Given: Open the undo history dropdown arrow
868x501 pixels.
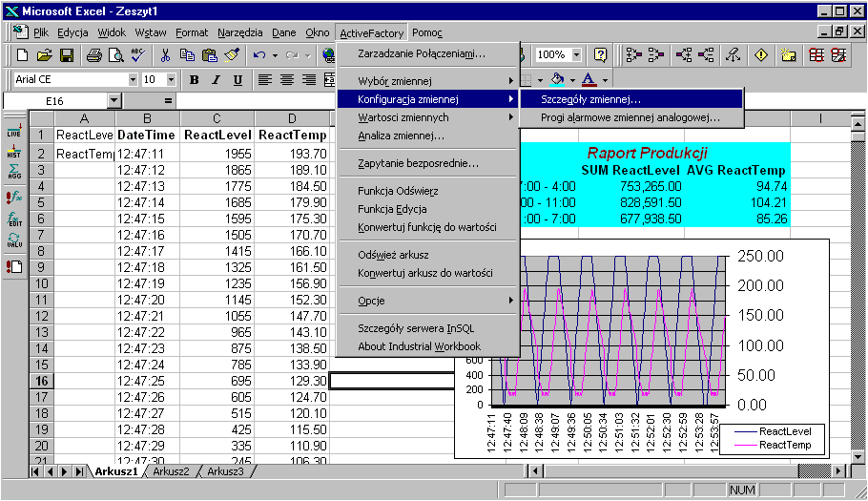Looking at the screenshot, I should point(275,55).
